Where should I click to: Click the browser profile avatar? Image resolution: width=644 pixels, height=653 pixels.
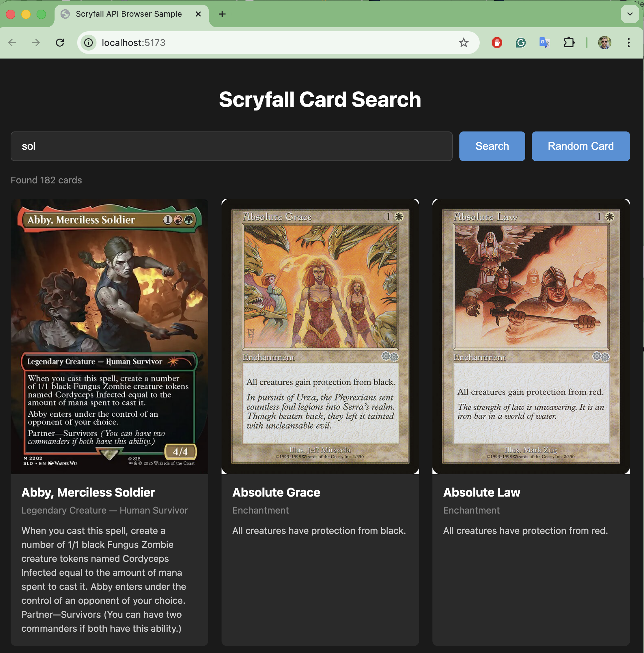coord(604,42)
